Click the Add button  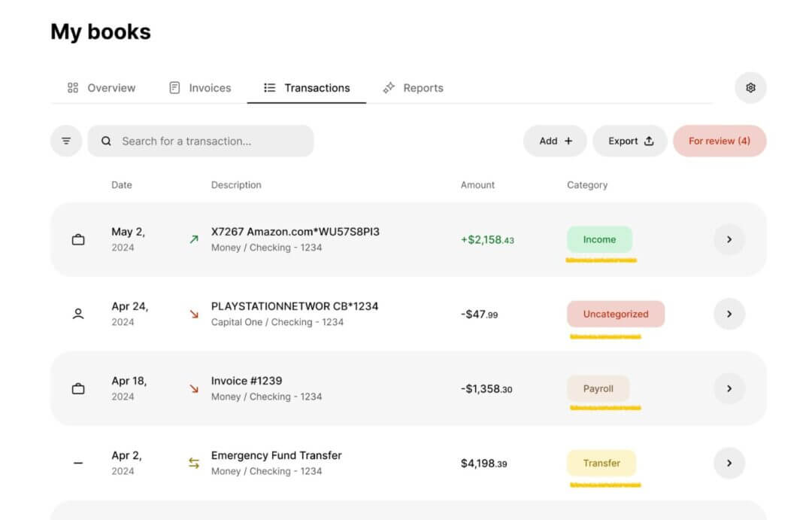point(555,141)
